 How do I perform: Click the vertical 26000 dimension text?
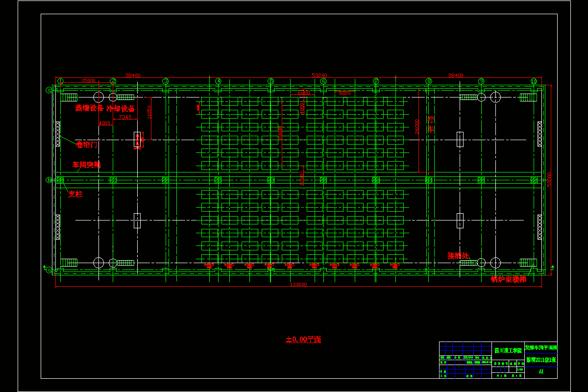pos(417,127)
